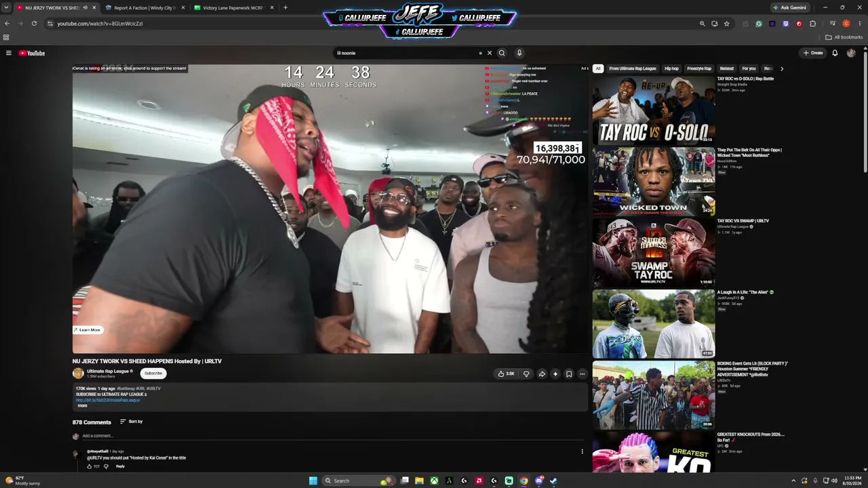Open the bit.ly link in description

tap(108, 400)
